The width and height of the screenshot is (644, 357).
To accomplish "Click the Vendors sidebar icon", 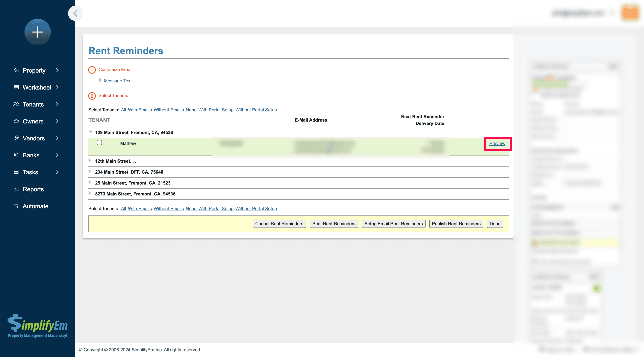I will (16, 138).
